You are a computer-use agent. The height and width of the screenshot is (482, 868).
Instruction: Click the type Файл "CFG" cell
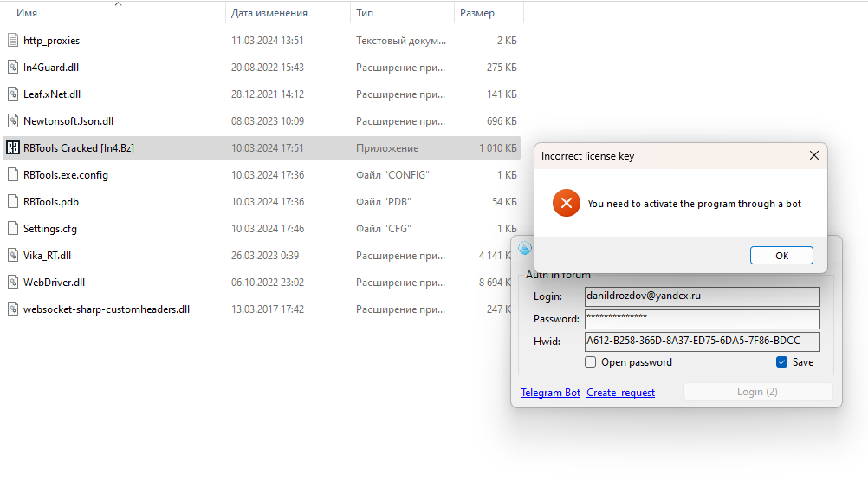(x=384, y=228)
